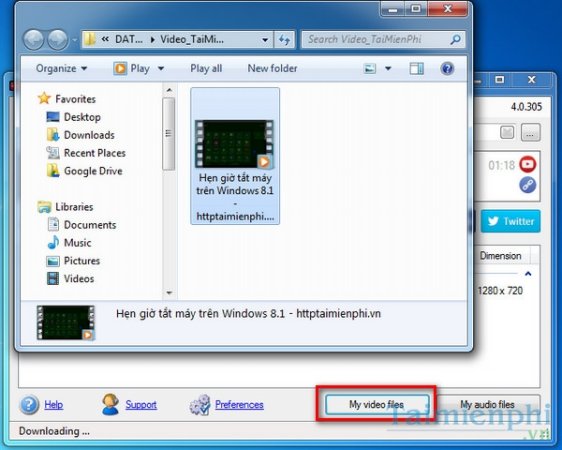Screen dimensions: 562x450
Task: Click My video files button
Action: tap(377, 405)
